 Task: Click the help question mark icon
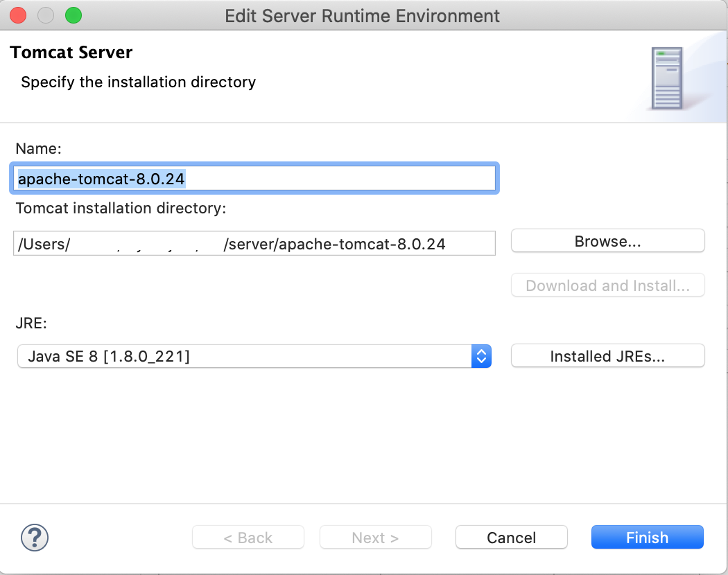[35, 538]
